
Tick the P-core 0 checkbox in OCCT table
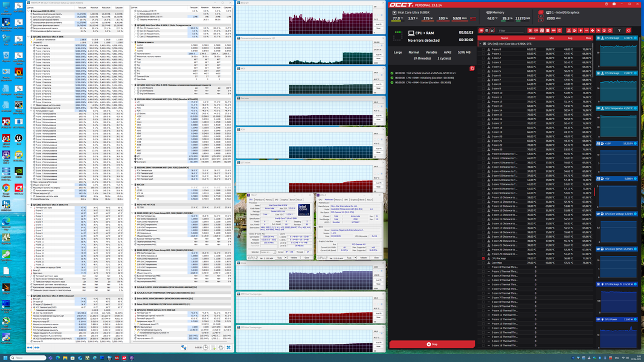click(483, 49)
